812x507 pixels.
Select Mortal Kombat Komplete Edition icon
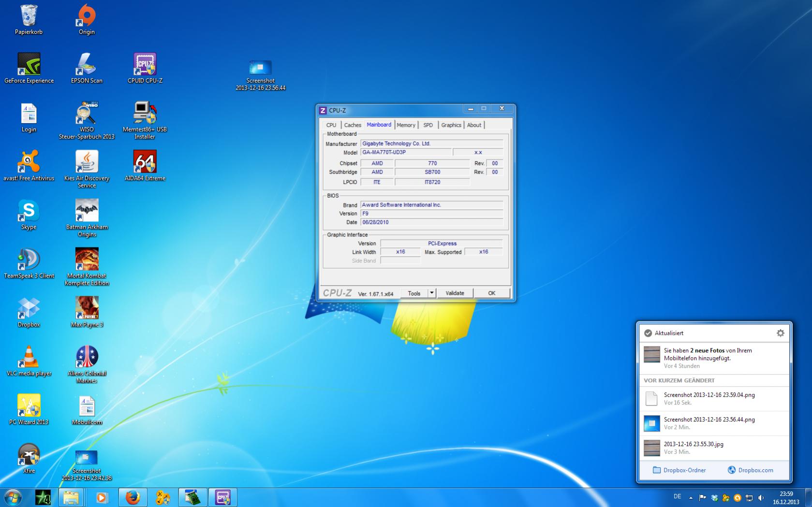point(87,267)
